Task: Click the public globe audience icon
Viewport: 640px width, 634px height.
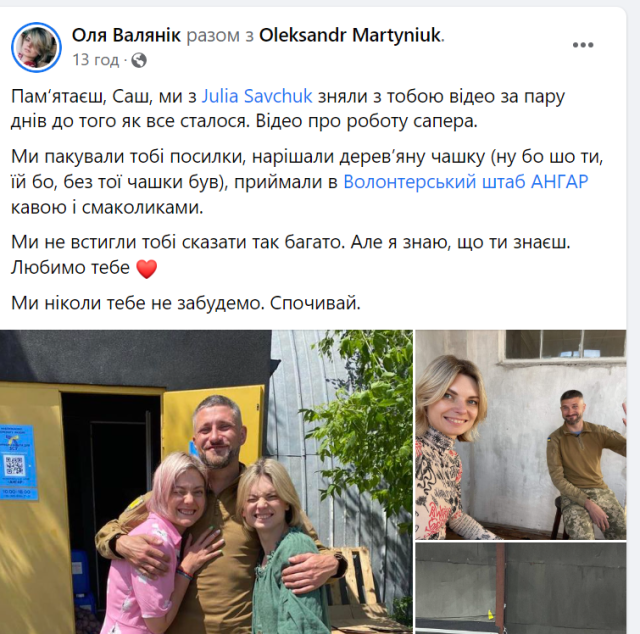Action: [x=139, y=60]
